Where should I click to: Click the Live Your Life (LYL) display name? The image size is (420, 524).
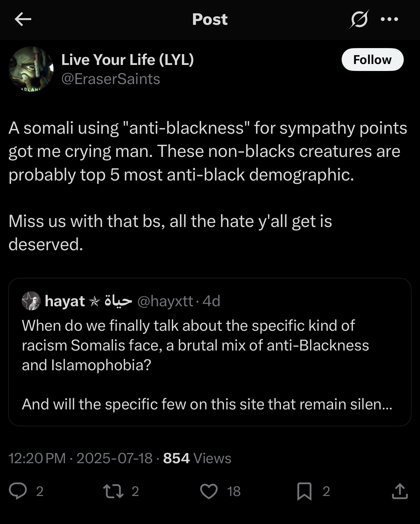click(127, 60)
